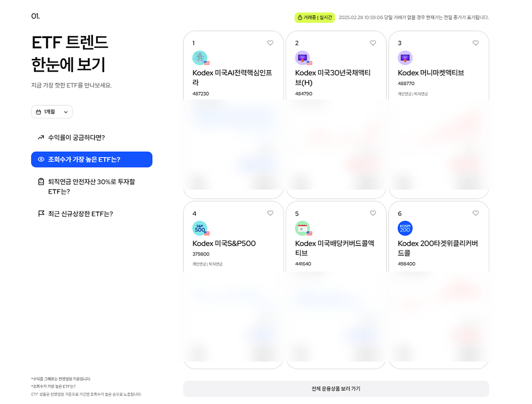Select the 조회수가 가장 높은 ETF는? highlighted button
The width and height of the screenshot is (532, 404).
tap(91, 159)
